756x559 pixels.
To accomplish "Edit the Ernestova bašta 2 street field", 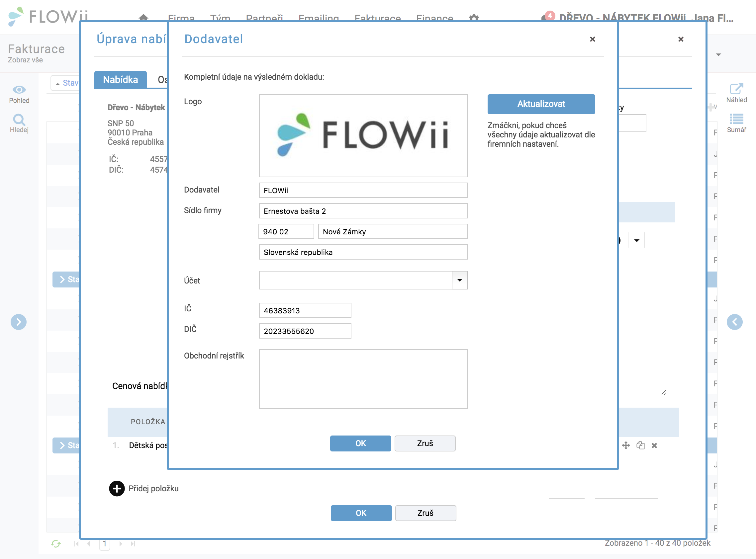I will point(363,211).
